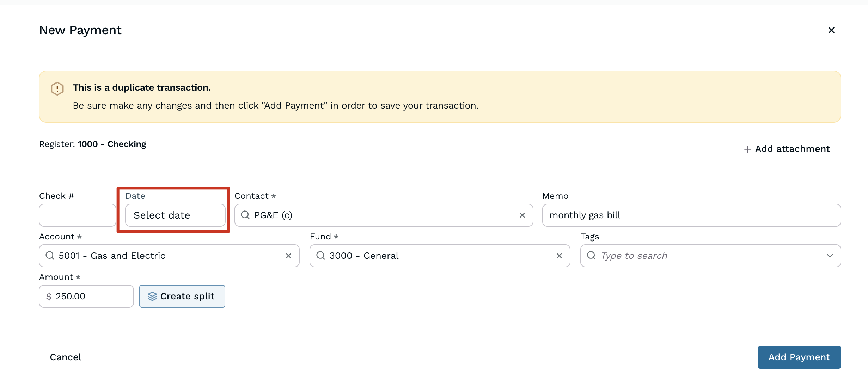Clear the 3000 - General fund selection

tap(559, 256)
